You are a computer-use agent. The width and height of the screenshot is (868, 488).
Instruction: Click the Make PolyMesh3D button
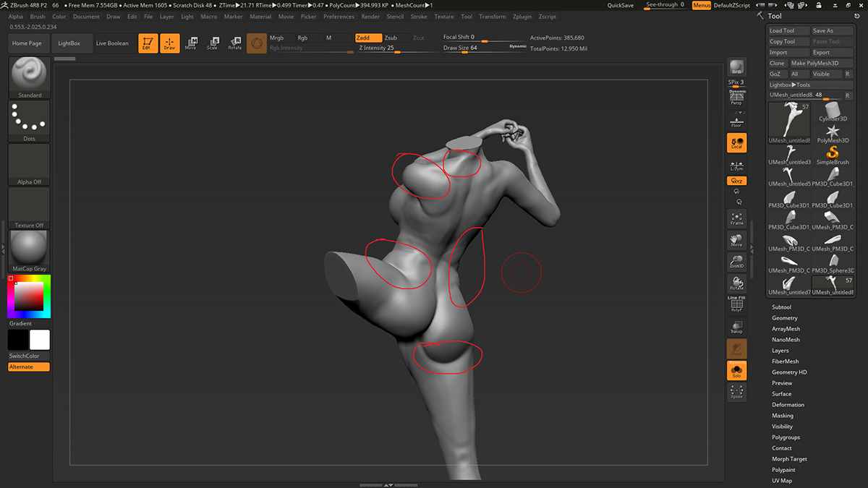[814, 63]
